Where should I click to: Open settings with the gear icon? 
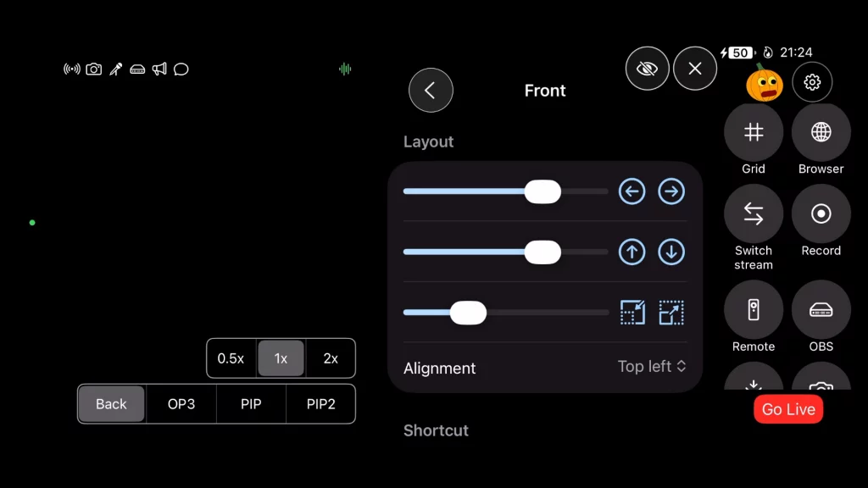pos(812,82)
